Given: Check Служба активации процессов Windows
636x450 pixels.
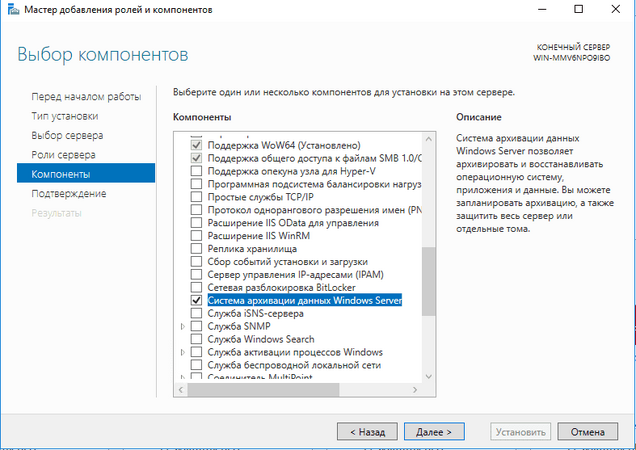Looking at the screenshot, I should tap(196, 352).
